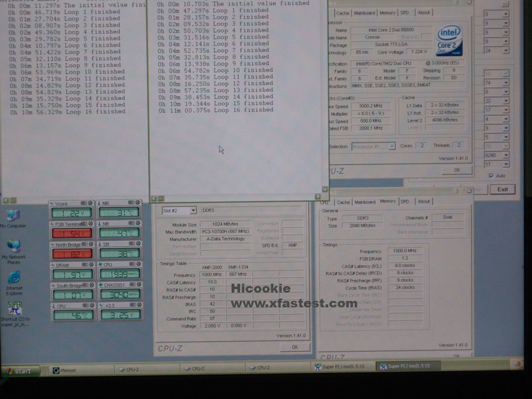Click left scroll arrow in left Super PI window

(6, 200)
